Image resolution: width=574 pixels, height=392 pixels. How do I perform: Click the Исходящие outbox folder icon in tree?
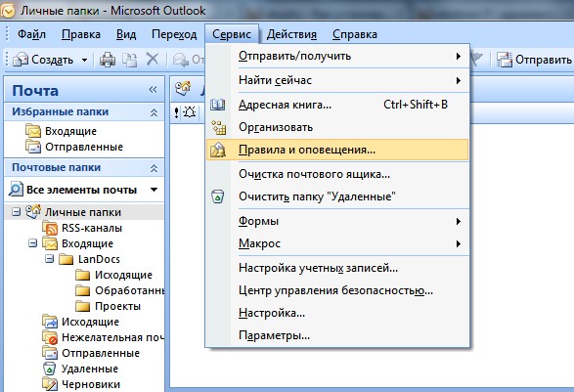click(50, 322)
